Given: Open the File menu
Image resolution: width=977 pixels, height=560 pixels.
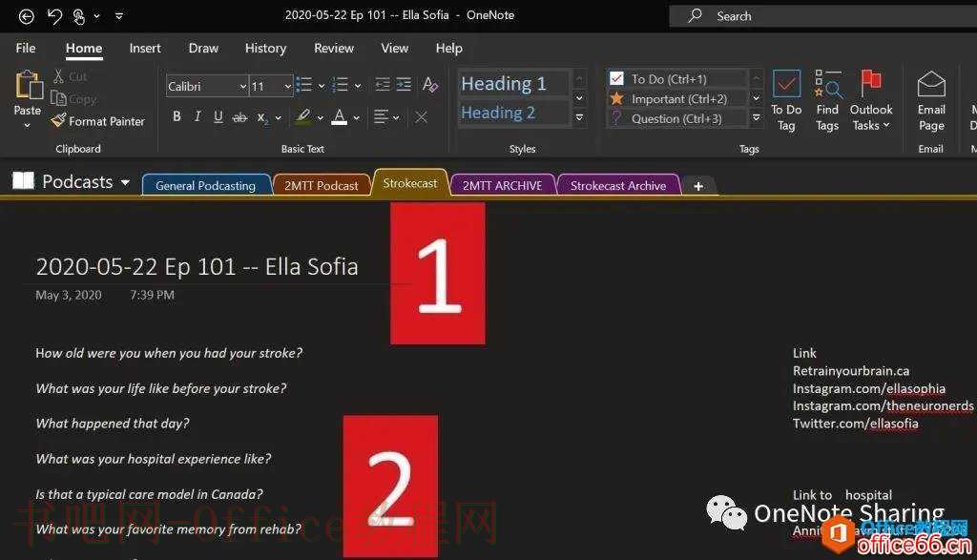Looking at the screenshot, I should tap(26, 48).
